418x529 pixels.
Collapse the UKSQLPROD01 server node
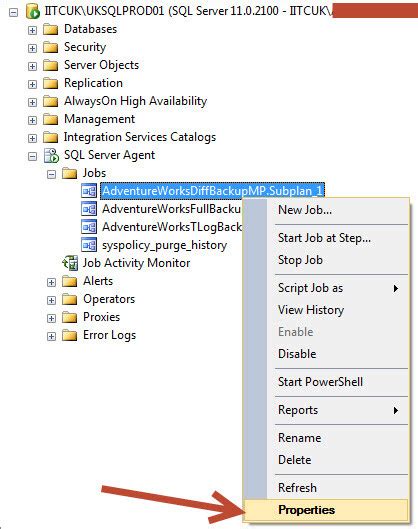[x=13, y=12]
